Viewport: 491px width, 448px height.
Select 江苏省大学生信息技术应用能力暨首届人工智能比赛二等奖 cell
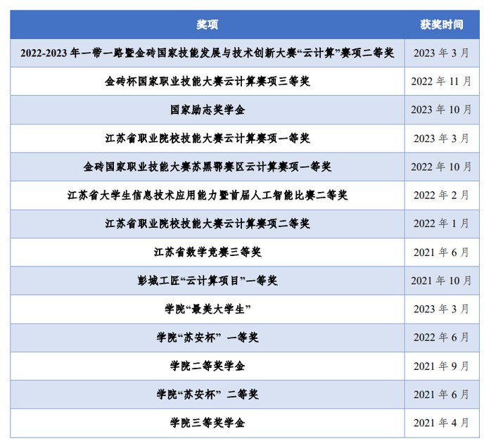[x=208, y=196]
